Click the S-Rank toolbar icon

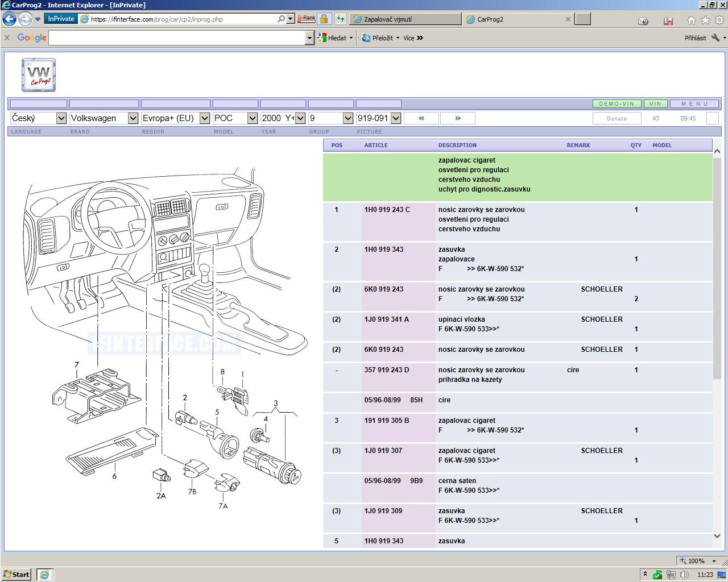[306, 19]
